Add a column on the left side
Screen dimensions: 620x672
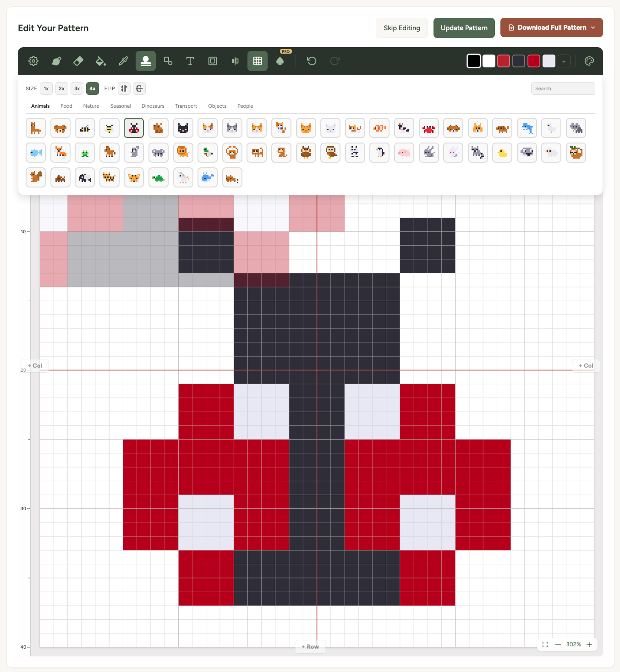coord(35,366)
